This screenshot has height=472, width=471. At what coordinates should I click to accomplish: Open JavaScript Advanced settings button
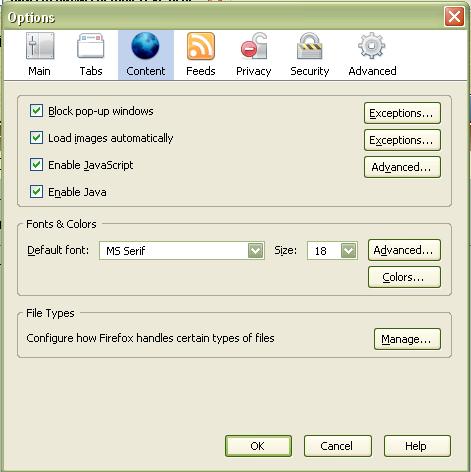(x=402, y=167)
